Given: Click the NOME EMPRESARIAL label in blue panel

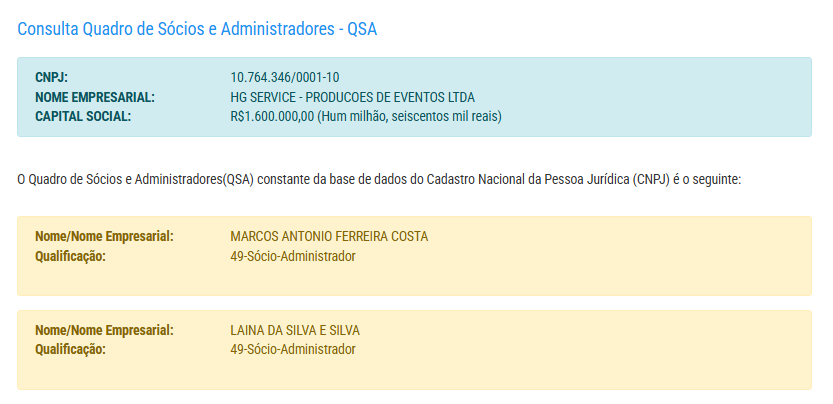Looking at the screenshot, I should click(x=95, y=97).
